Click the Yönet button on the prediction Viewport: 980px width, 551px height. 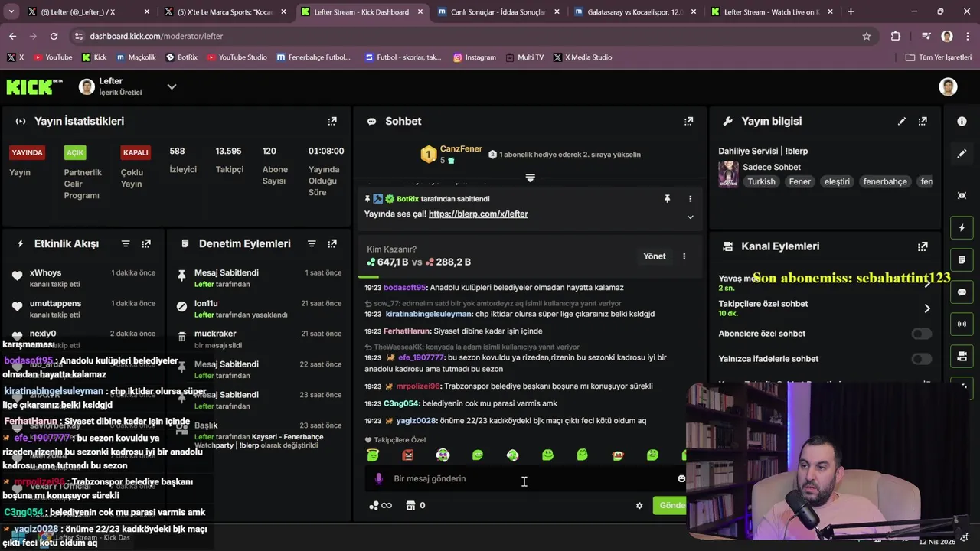(654, 256)
